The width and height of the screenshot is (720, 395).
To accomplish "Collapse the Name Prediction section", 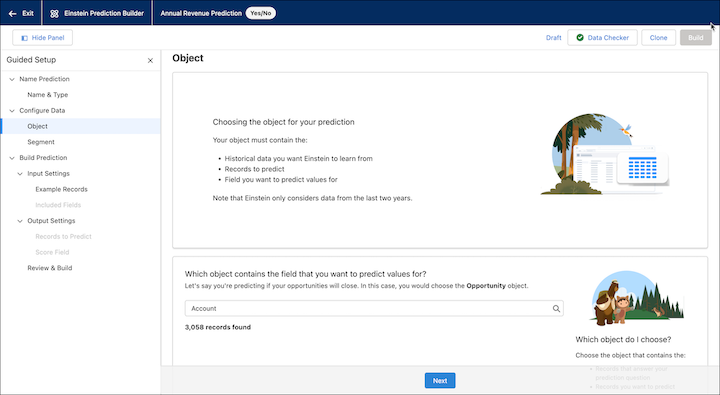I will [12, 79].
